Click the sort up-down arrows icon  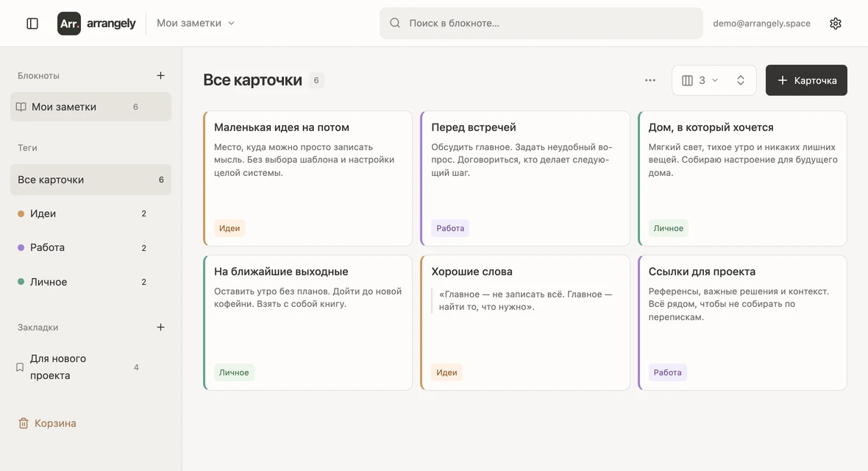tap(741, 80)
